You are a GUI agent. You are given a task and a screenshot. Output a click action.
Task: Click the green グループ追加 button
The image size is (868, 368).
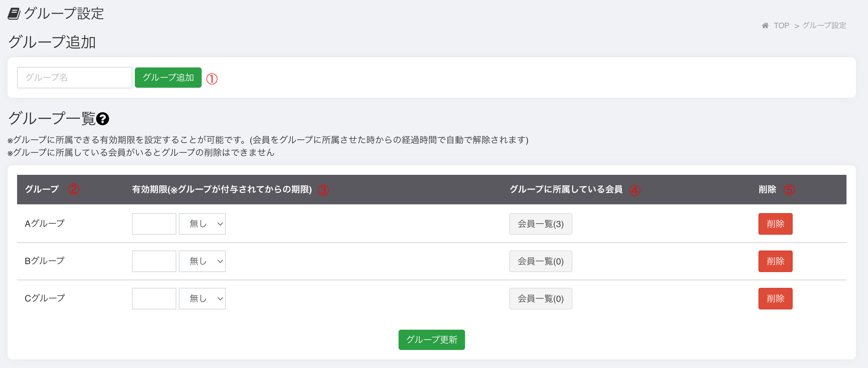click(x=168, y=78)
